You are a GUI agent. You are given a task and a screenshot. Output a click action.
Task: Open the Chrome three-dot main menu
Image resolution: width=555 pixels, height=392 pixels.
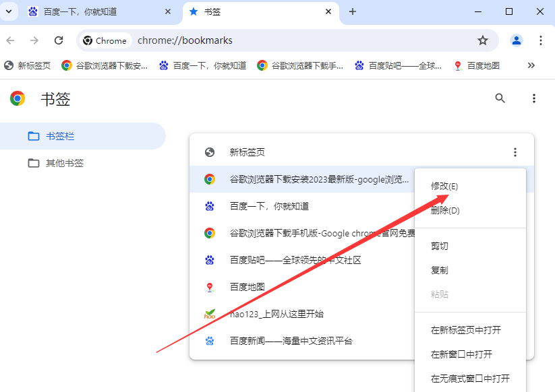(541, 40)
